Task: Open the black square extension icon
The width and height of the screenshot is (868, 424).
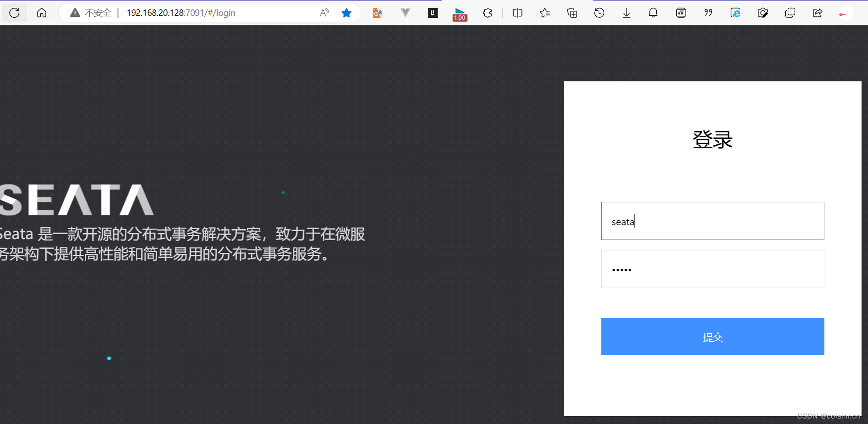Action: [433, 13]
